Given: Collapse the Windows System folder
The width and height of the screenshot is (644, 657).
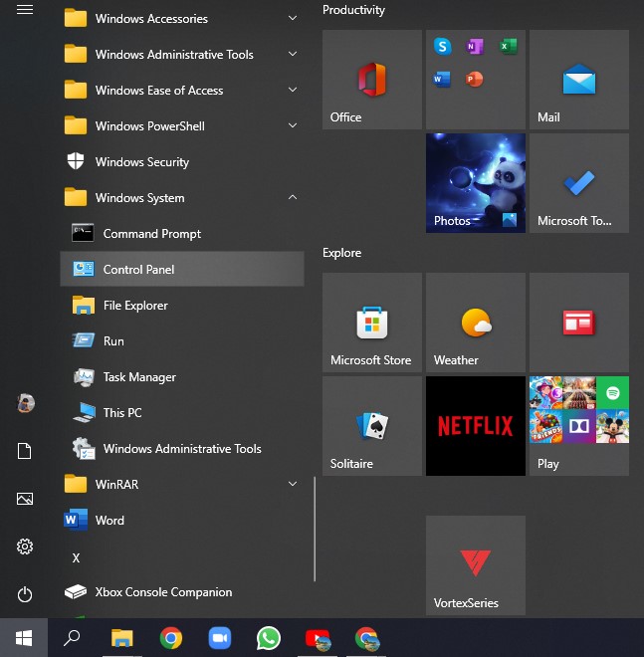Looking at the screenshot, I should [182, 197].
